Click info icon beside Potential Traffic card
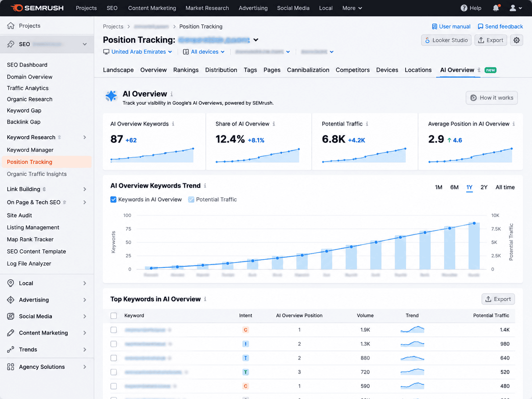This screenshot has height=399, width=532. tap(367, 124)
